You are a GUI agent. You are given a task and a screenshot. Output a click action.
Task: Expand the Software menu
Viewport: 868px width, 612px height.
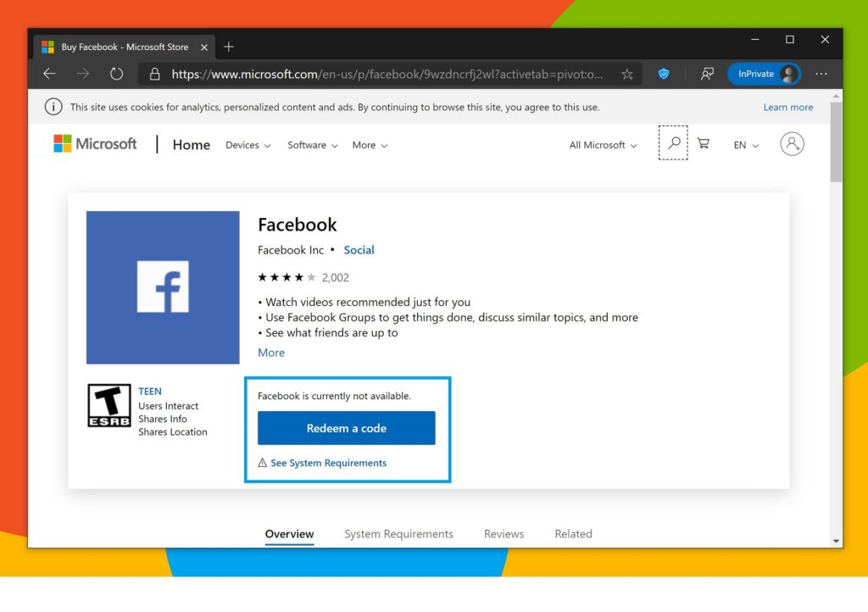tap(312, 145)
